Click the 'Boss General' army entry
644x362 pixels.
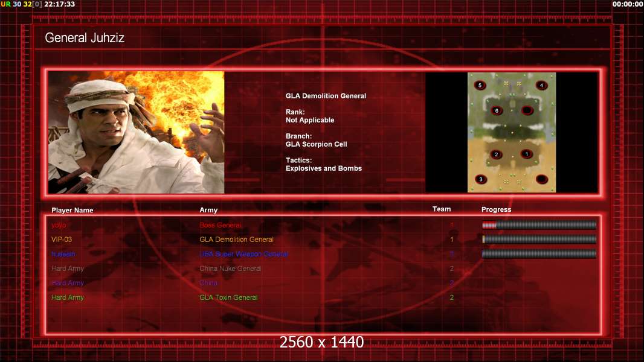[x=220, y=225]
